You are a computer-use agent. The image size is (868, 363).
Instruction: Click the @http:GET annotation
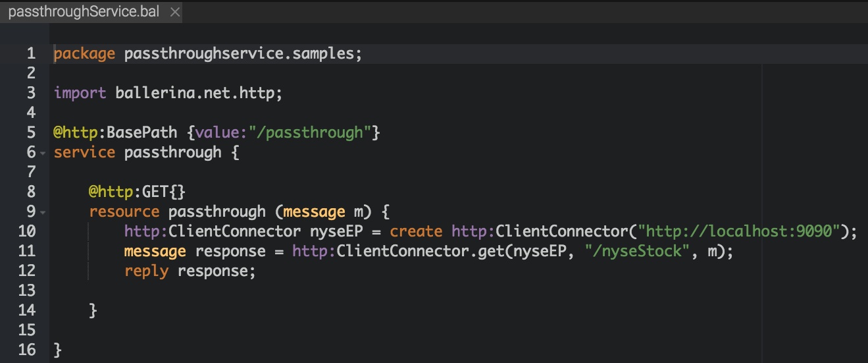(x=138, y=192)
